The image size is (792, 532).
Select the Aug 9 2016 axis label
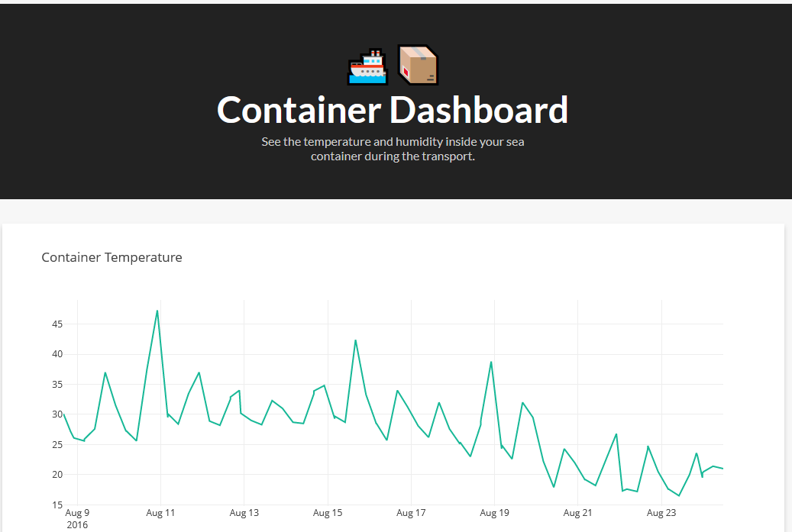click(x=76, y=518)
